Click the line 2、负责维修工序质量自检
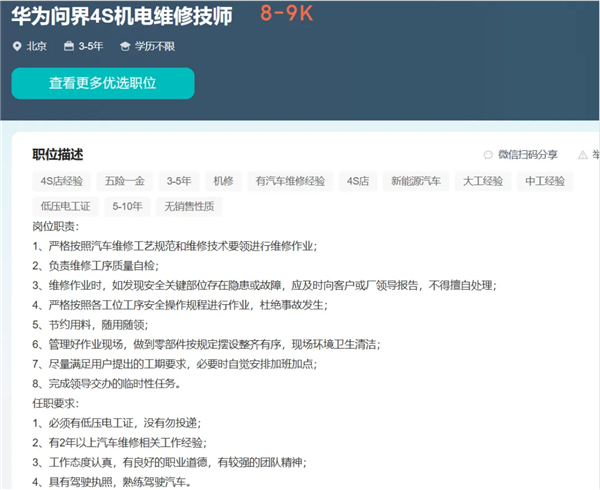 (x=96, y=265)
